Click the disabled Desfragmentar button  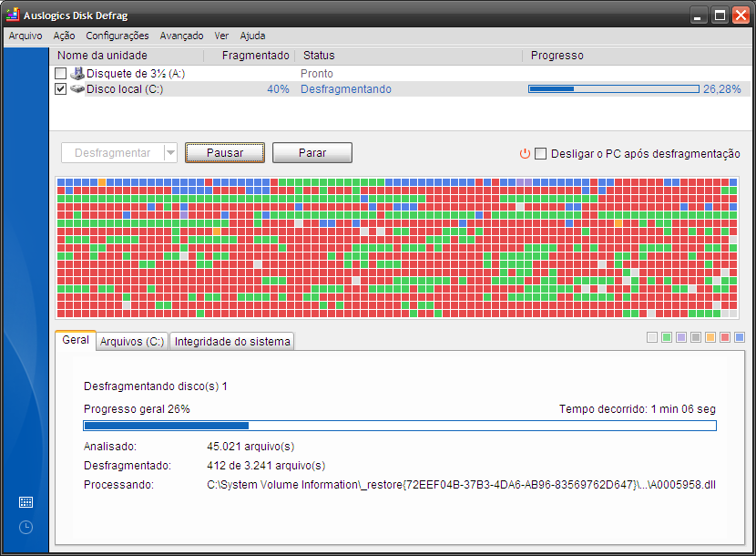113,153
